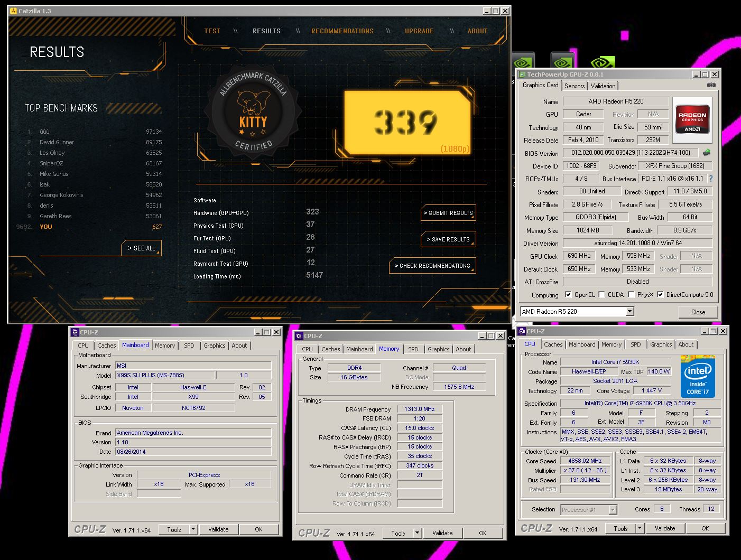Click the GPU-Z title bar app icon
This screenshot has height=560, width=741.
tap(522, 74)
